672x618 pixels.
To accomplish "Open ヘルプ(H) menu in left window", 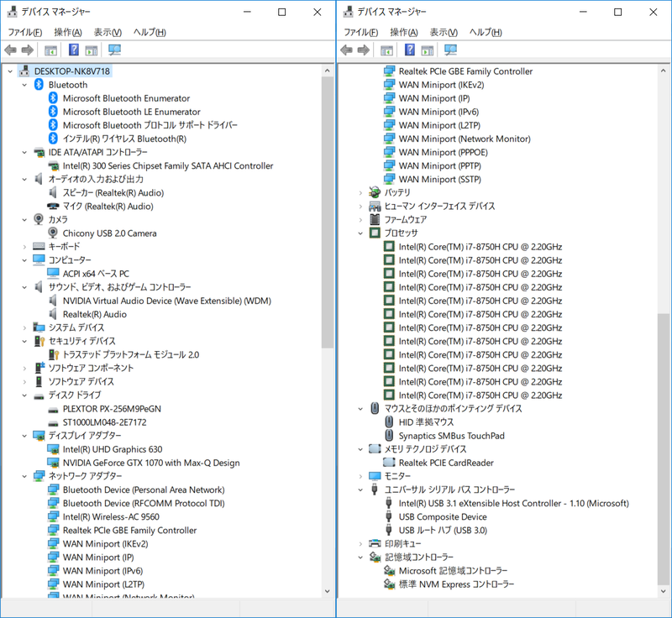I will point(150,32).
